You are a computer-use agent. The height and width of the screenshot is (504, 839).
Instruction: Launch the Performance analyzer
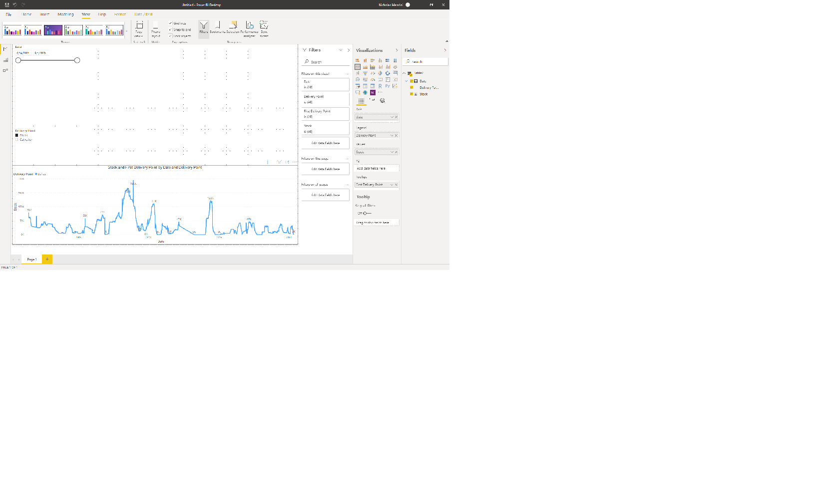[249, 29]
